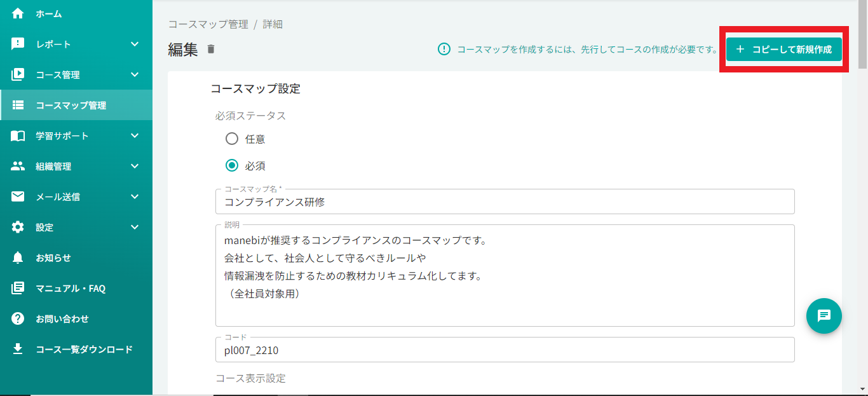
Task: Open the chat bubble floating button
Action: (x=824, y=315)
